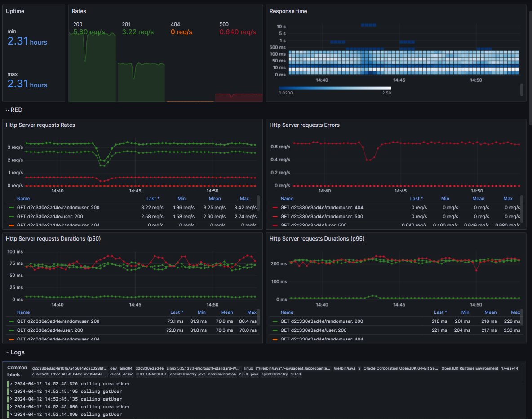This screenshot has height=419, width=532.
Task: Sort Rates legend by Last column
Action: click(x=153, y=198)
